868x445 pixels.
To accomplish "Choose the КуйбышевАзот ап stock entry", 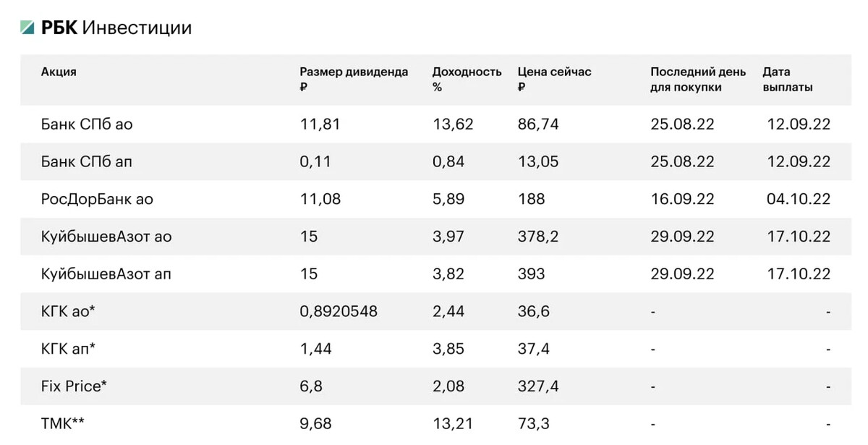I will click(x=106, y=275).
